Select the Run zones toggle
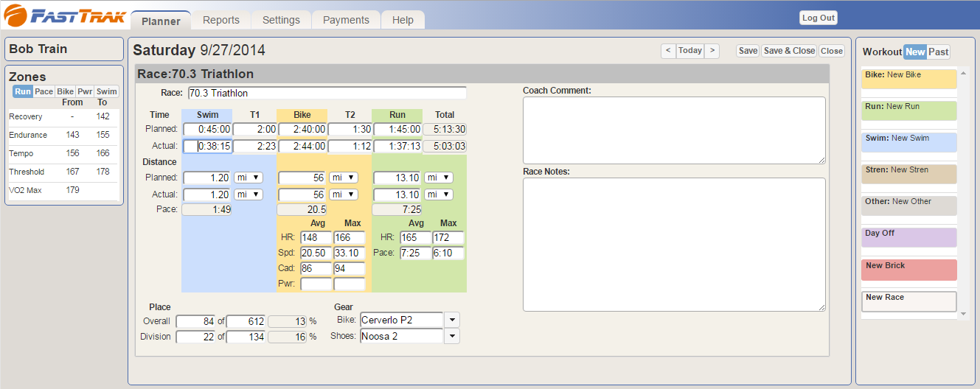The image size is (980, 389). [23, 91]
